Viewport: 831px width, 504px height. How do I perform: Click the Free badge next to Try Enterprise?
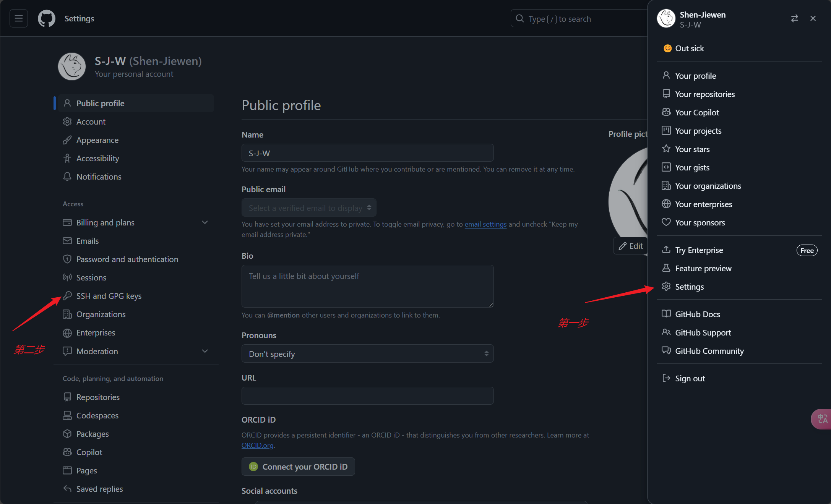click(807, 250)
